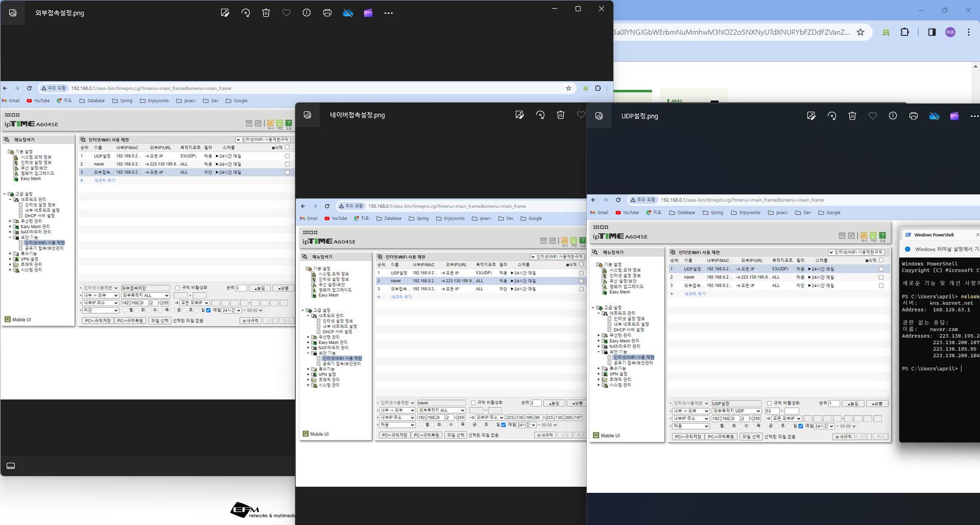
Task: Edit the 네이버접속설정.png image
Action: (520, 115)
